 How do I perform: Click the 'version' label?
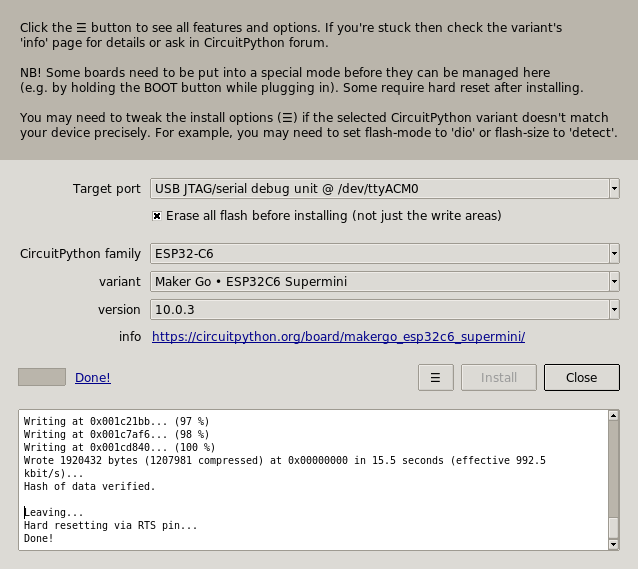click(119, 310)
